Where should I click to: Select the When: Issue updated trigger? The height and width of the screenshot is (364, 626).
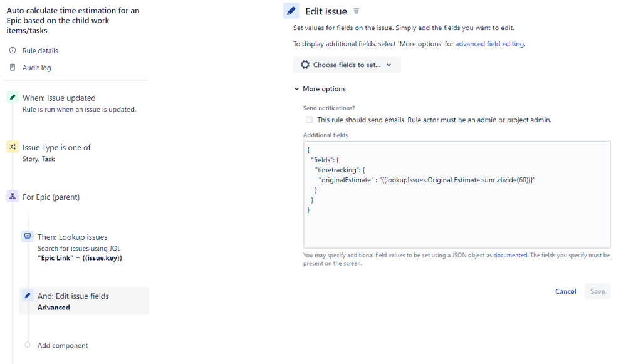[x=59, y=98]
